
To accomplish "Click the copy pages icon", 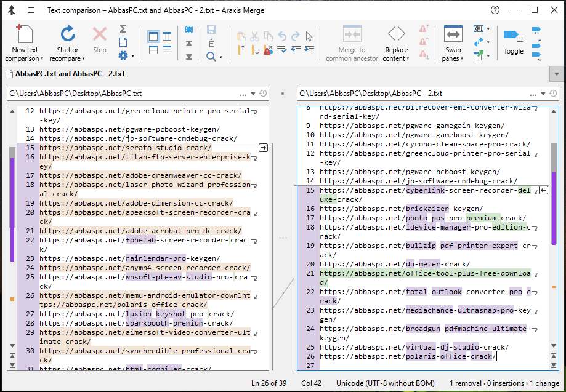I will [x=268, y=36].
